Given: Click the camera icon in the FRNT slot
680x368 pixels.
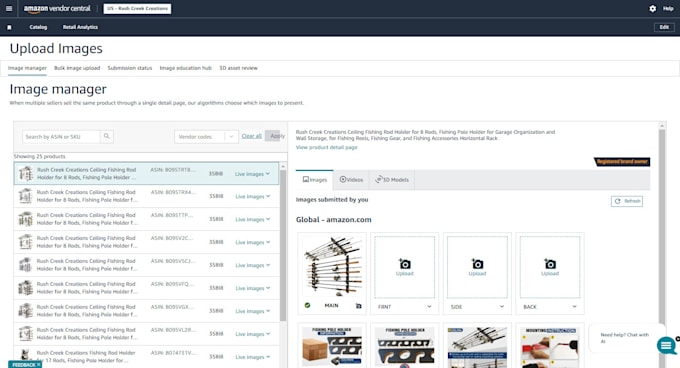Looking at the screenshot, I should 405,264.
